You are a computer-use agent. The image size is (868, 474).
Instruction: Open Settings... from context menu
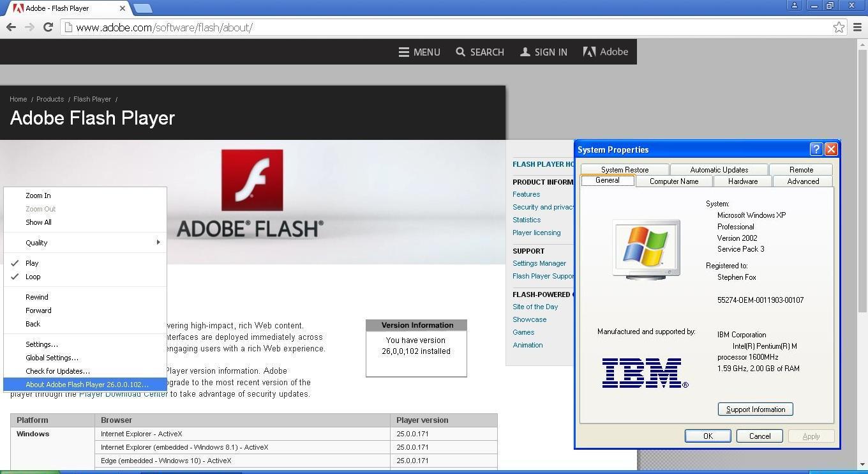pos(85,344)
